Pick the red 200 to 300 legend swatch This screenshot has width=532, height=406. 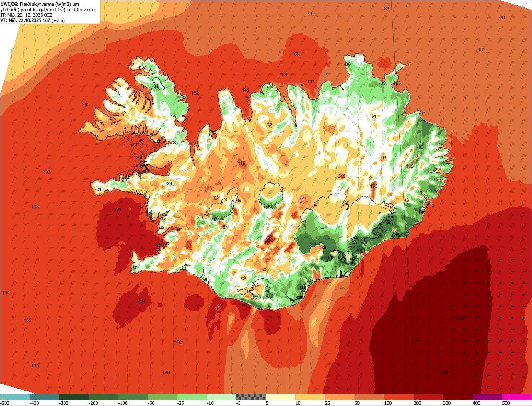tap(428, 397)
